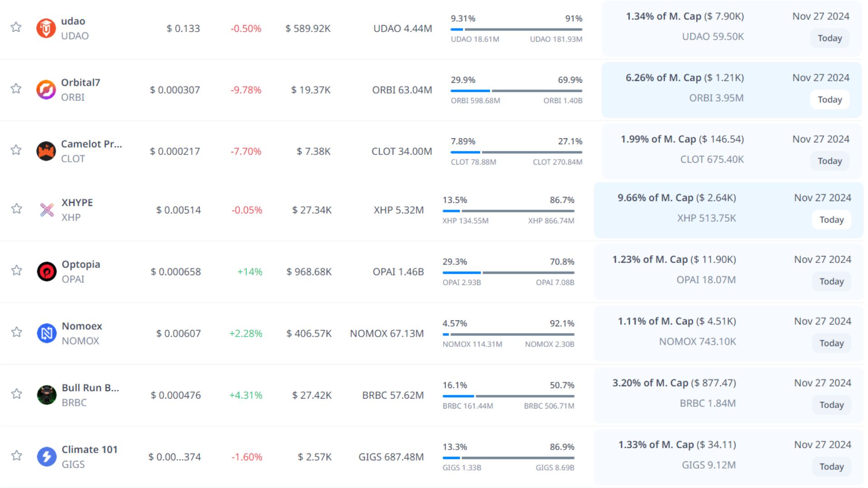Image resolution: width=868 pixels, height=488 pixels.
Task: Select the Nomoex unlock event card
Action: pyautogui.click(x=728, y=333)
